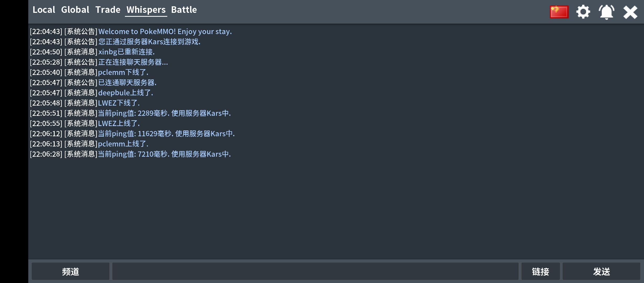This screenshot has width=644, height=283.
Task: Open the Trade chat tab
Action: tap(108, 10)
